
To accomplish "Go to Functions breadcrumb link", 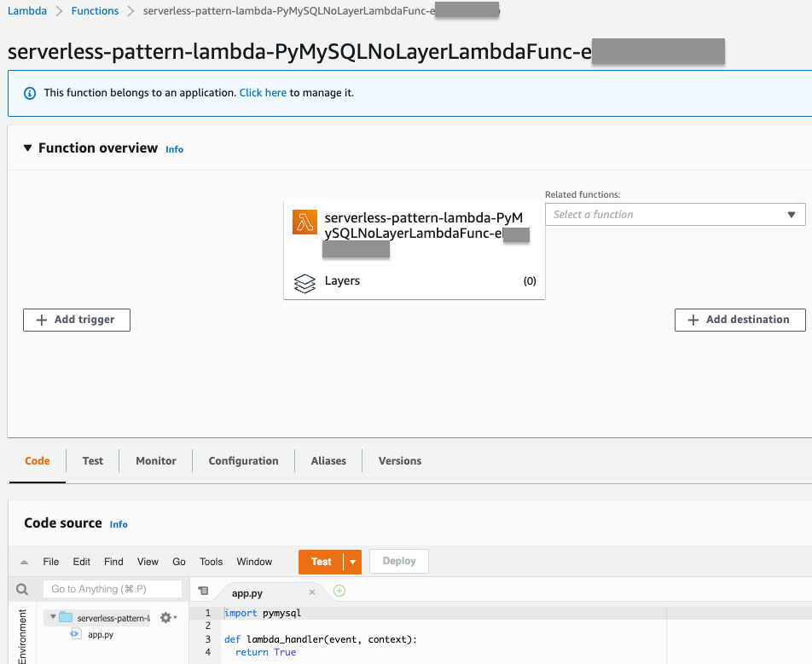I will click(95, 11).
